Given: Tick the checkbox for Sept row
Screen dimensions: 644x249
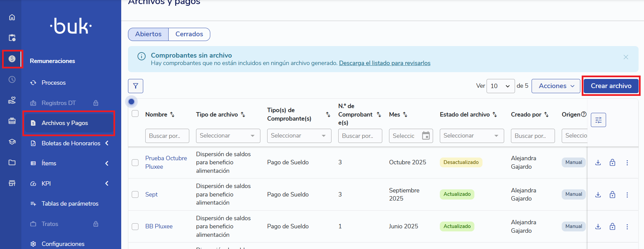Looking at the screenshot, I should point(135,194).
